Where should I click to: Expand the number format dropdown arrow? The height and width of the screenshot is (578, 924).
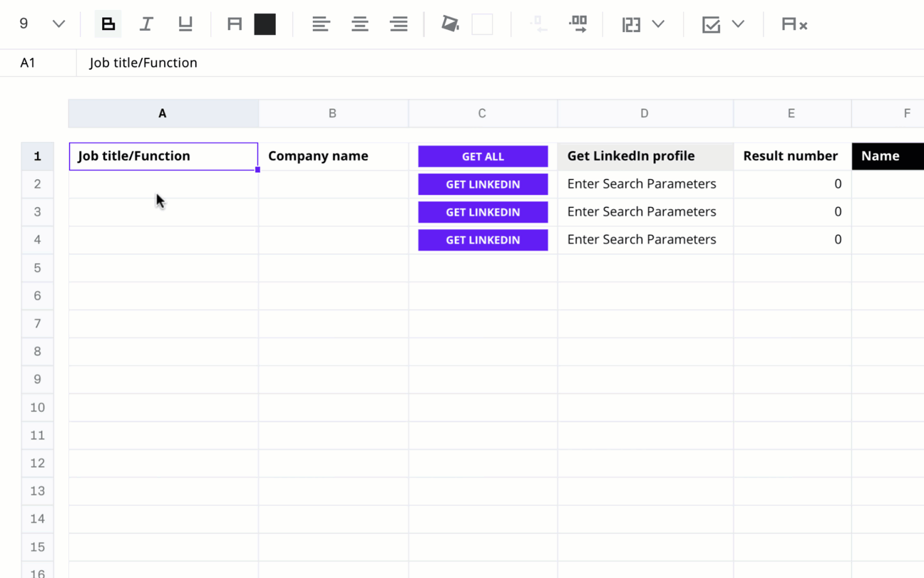[658, 24]
